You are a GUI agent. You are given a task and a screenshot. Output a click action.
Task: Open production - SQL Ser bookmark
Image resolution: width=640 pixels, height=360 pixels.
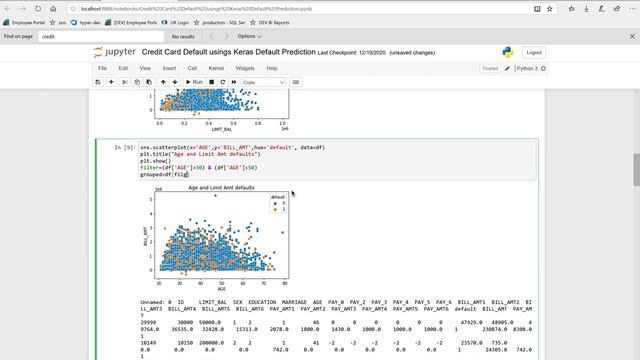tap(220, 23)
